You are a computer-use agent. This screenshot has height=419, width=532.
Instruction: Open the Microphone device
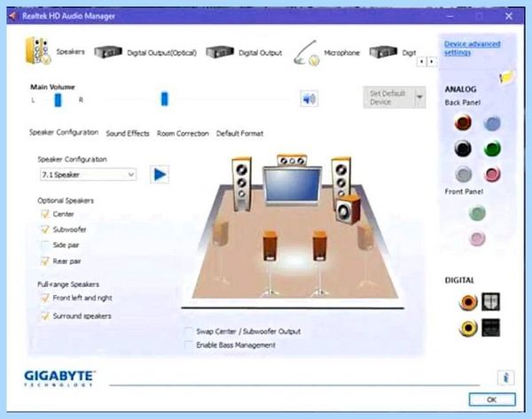(x=326, y=53)
